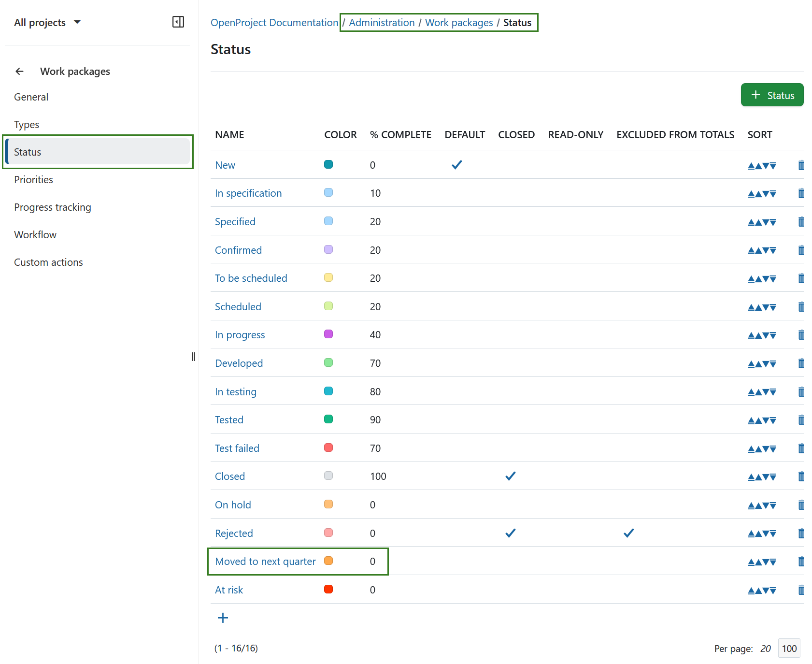Delete the "New" status
The width and height of the screenshot is (812, 664).
[801, 165]
